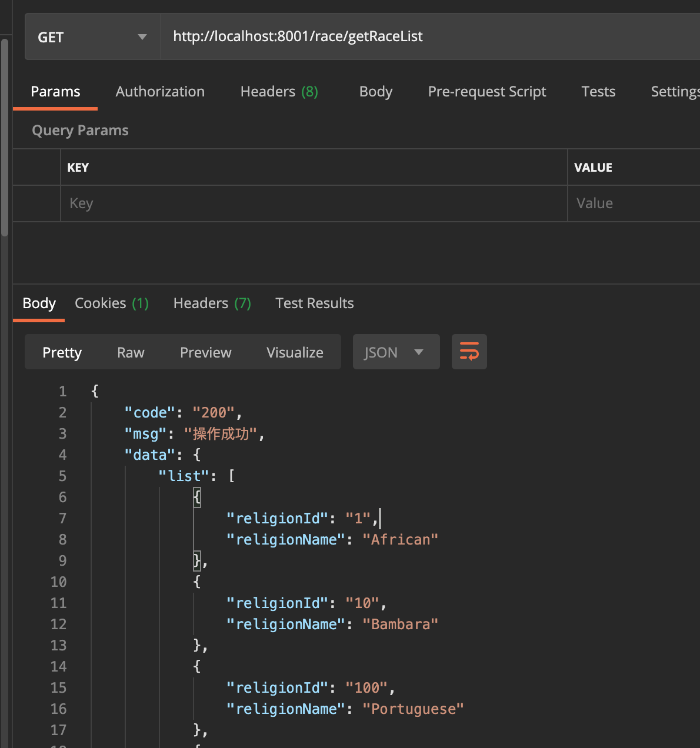Click the query param Value field

coord(634,203)
